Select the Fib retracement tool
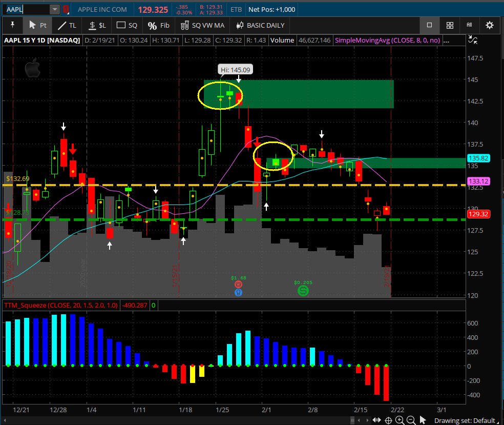504x425 pixels. click(x=158, y=25)
